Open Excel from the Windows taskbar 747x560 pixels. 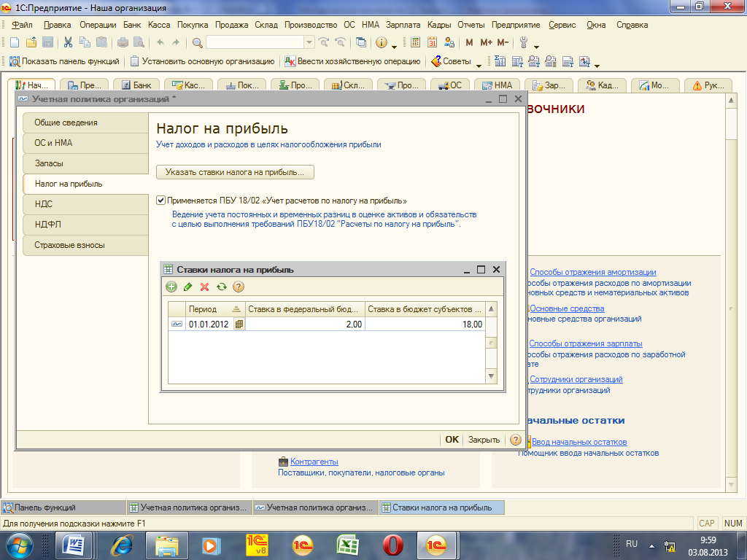tap(347, 545)
